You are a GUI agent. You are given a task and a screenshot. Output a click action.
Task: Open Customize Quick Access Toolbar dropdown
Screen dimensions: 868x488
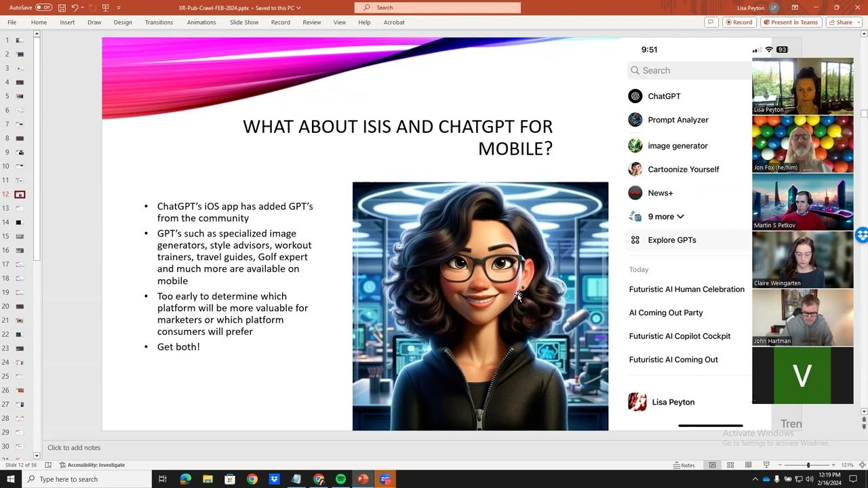[119, 7]
